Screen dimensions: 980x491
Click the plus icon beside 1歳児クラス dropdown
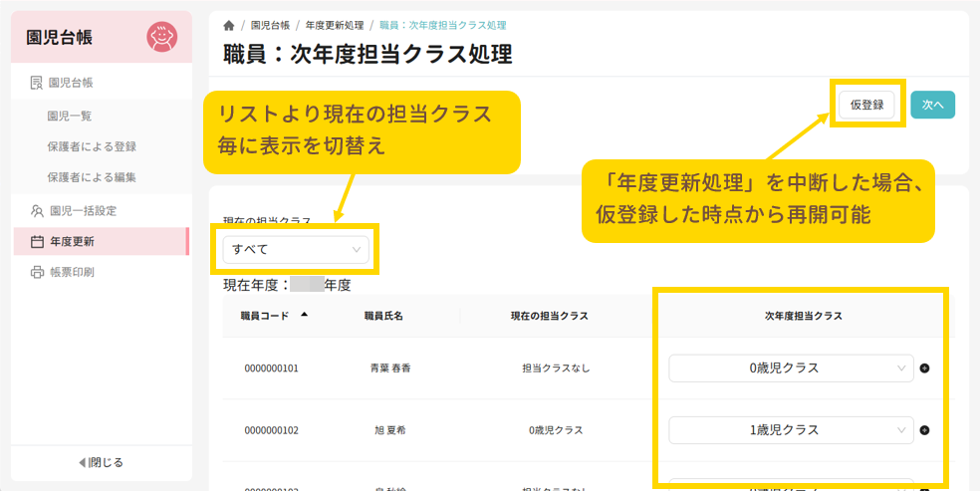(924, 430)
